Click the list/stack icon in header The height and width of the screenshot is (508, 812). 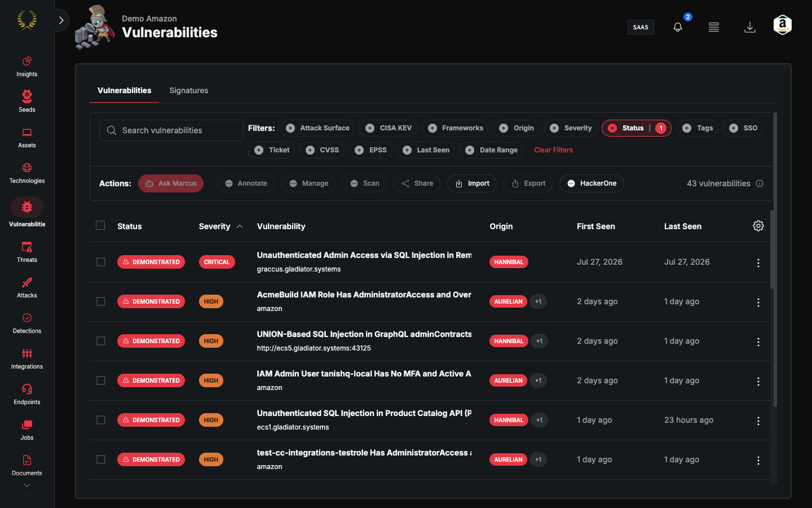714,27
